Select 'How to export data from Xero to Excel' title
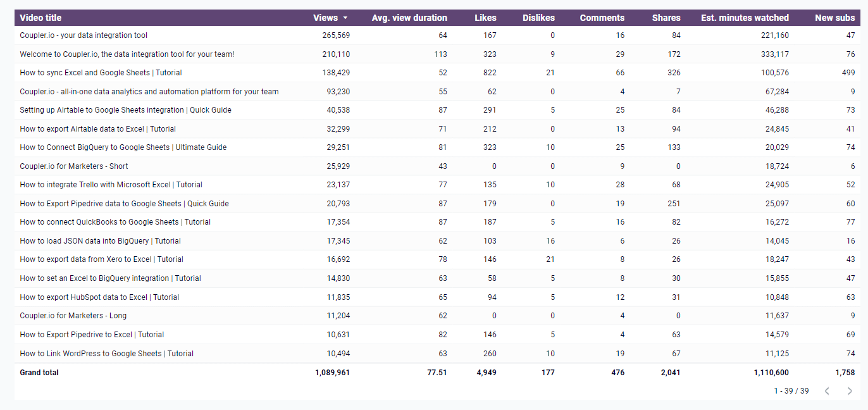The width and height of the screenshot is (868, 410). tap(102, 259)
